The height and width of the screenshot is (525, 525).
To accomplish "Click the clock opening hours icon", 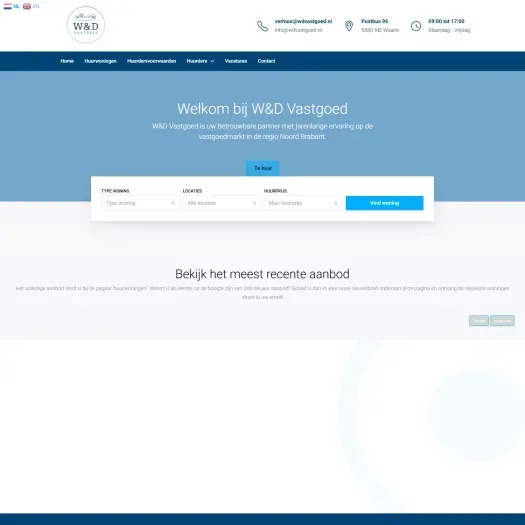I will 416,26.
